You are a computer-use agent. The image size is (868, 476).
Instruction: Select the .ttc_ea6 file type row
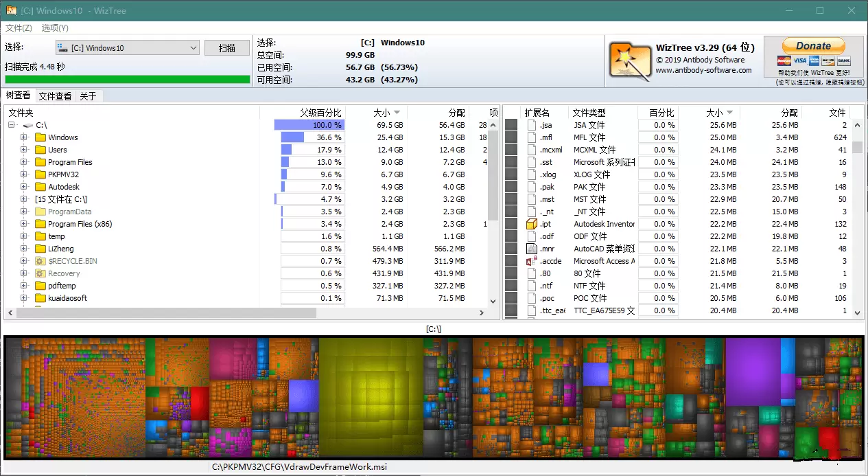pos(678,310)
